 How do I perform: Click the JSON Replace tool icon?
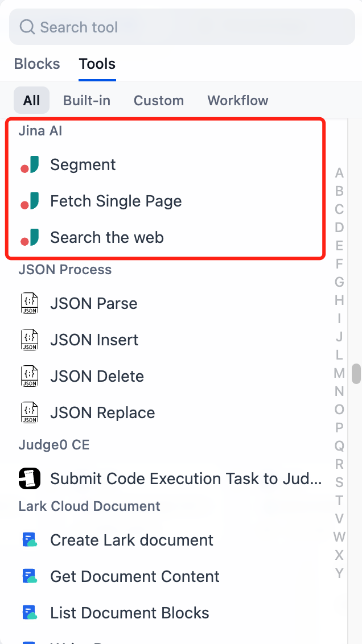[x=30, y=413]
